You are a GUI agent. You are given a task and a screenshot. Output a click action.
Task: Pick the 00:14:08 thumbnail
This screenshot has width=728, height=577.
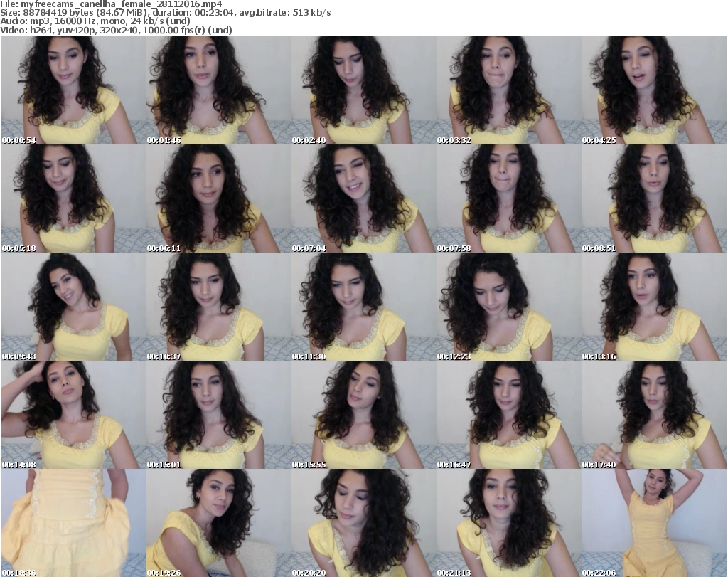tap(74, 415)
